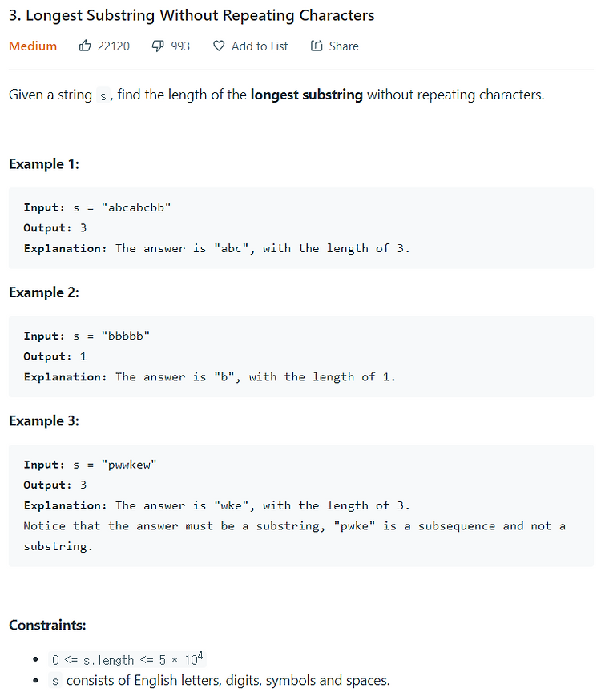Click the Longest Substring problem title
This screenshot has height=700, width=601.
pyautogui.click(x=192, y=15)
